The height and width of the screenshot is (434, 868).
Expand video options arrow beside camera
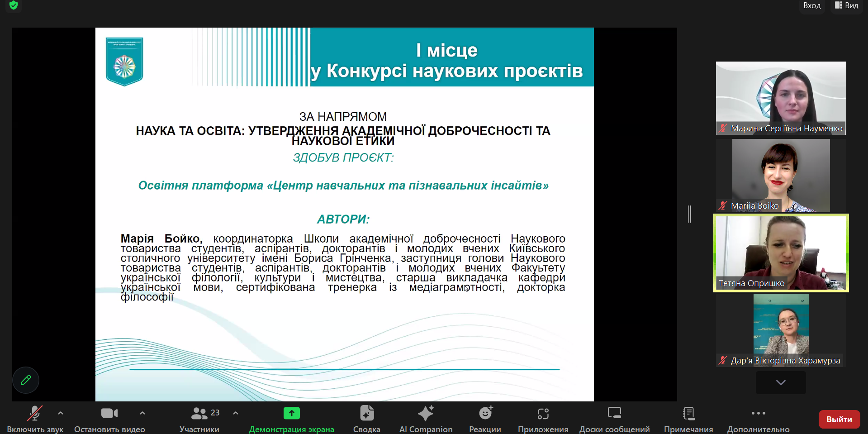point(142,413)
